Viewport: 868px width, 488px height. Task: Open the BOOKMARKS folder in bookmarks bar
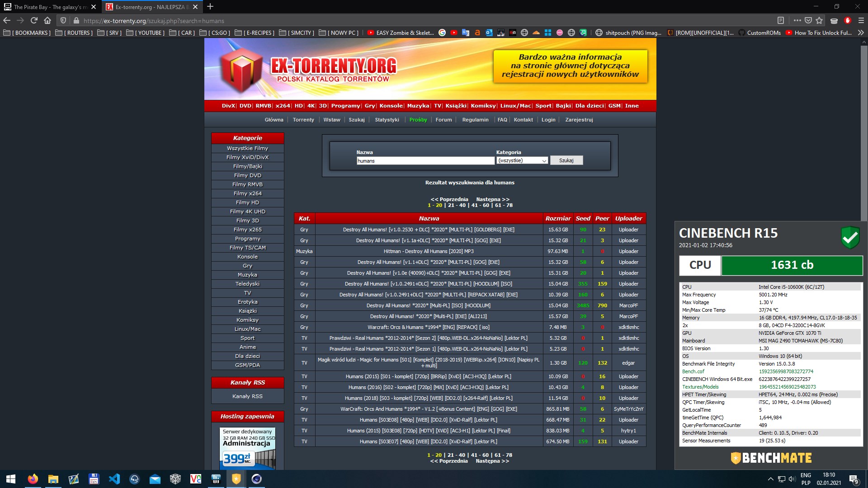(27, 33)
